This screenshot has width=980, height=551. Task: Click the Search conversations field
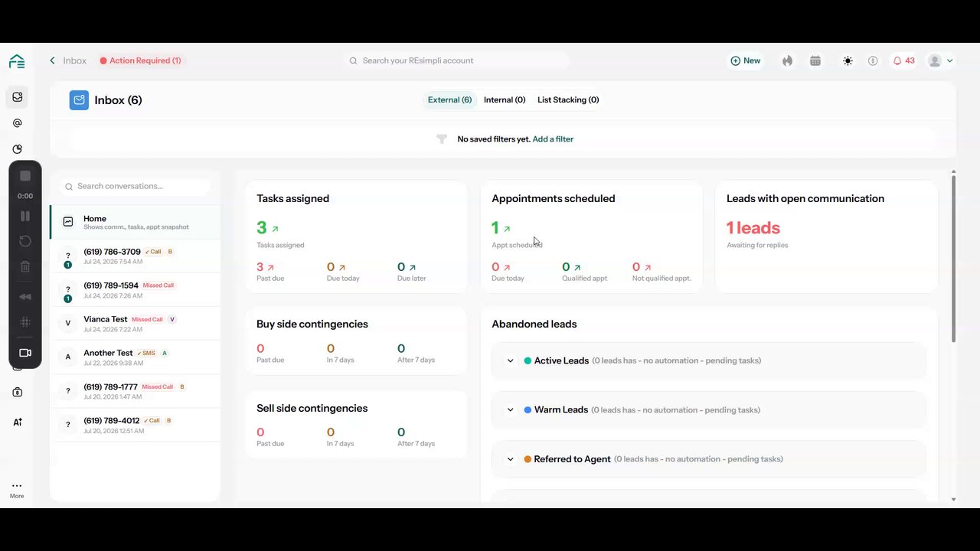[x=136, y=186]
